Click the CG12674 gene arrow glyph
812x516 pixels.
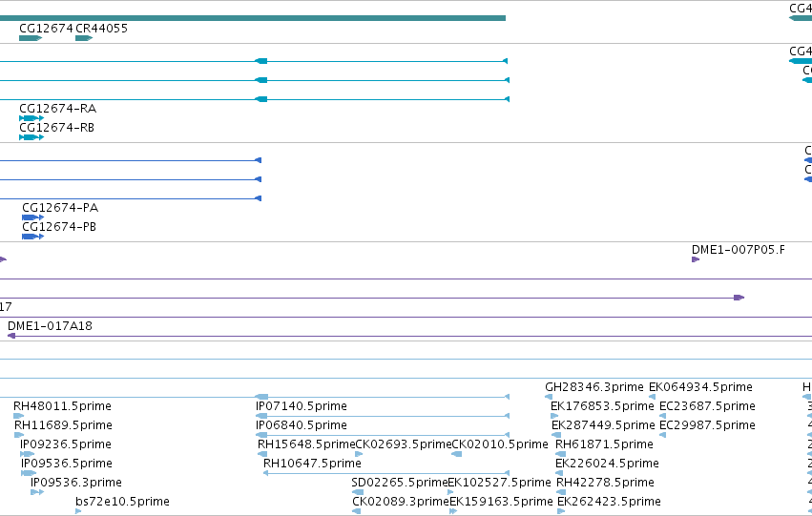[x=31, y=38]
